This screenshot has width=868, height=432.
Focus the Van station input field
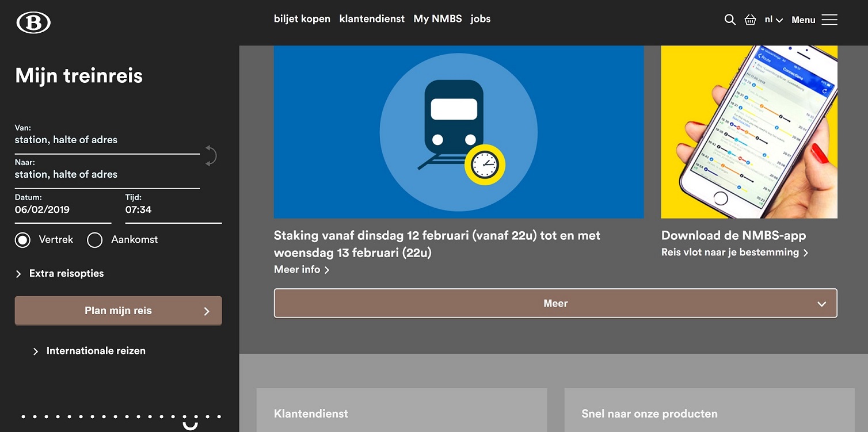[x=107, y=140]
